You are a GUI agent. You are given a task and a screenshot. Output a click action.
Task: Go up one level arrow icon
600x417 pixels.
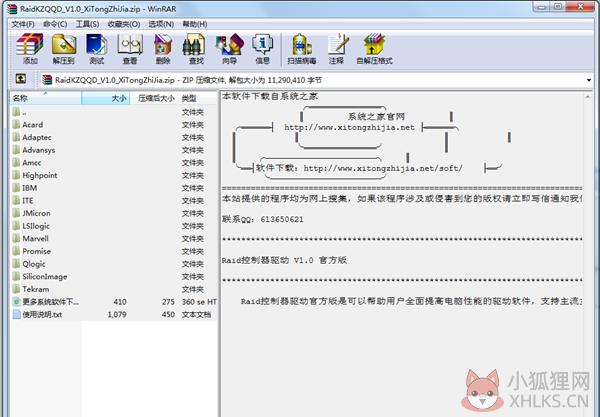pos(21,79)
